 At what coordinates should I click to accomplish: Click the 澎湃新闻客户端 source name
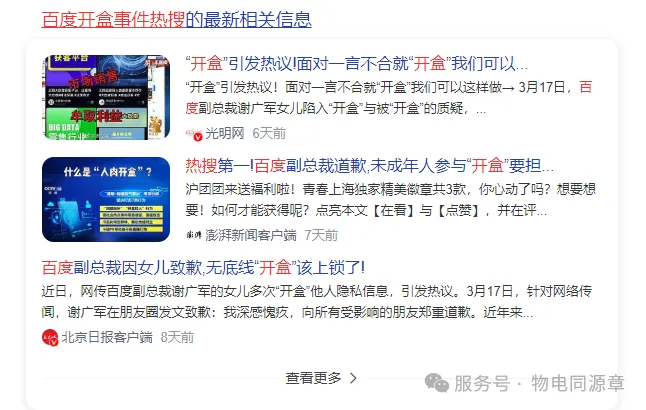[x=251, y=235]
